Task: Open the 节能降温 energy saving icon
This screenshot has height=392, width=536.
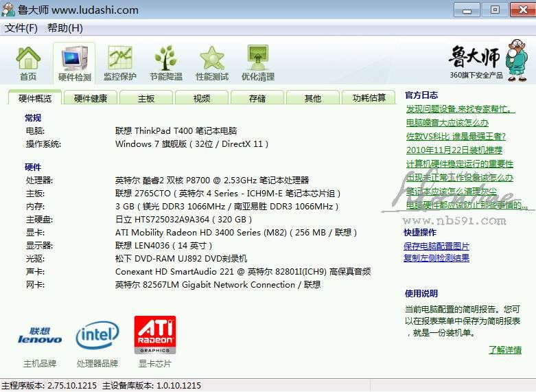Action: pyautogui.click(x=166, y=64)
